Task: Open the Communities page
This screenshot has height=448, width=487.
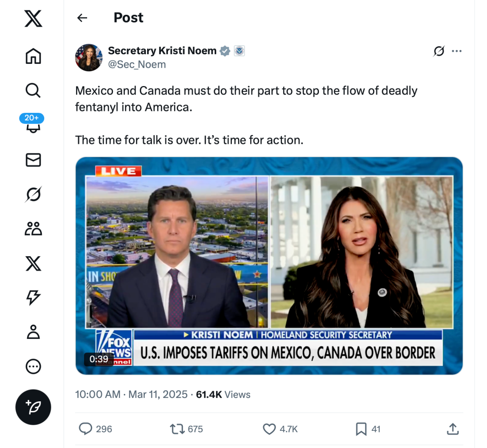Action: tap(33, 229)
